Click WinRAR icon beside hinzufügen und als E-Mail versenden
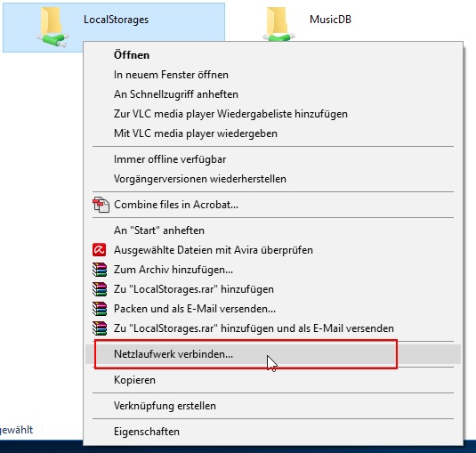This screenshot has width=476, height=453. click(x=100, y=328)
